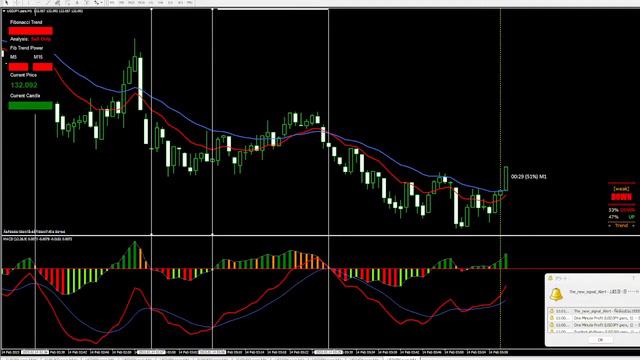Click the red M5 trend power box
This screenshot has height=360, width=640.
(x=18, y=67)
